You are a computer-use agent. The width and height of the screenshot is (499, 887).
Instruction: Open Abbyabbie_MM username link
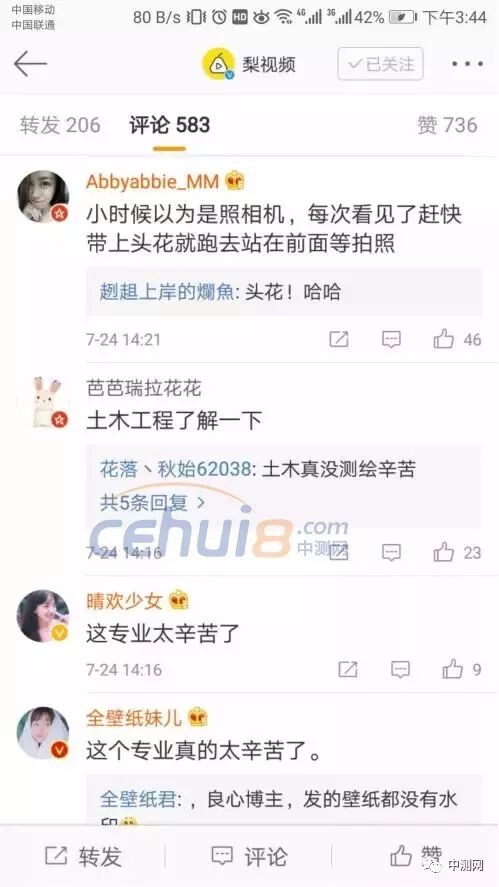(x=152, y=182)
